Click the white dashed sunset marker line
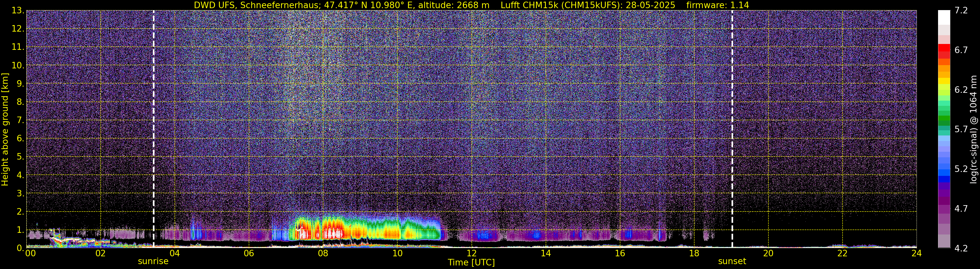Viewport: 980px width, 269px height. click(732, 129)
